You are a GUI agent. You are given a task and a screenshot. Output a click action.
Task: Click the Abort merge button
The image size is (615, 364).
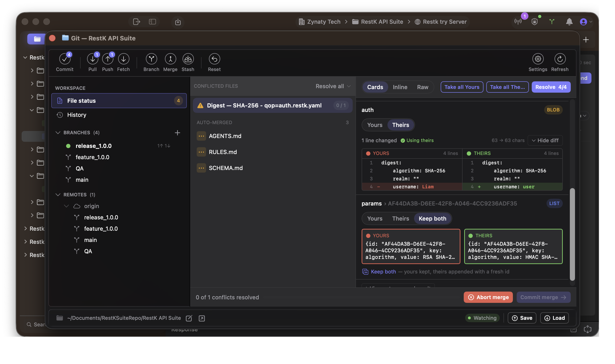(x=488, y=297)
